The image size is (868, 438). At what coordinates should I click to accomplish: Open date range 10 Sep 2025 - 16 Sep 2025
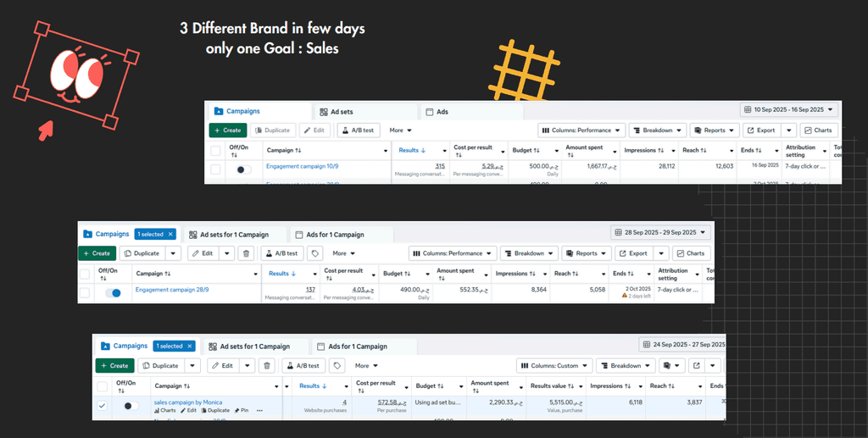pos(789,109)
